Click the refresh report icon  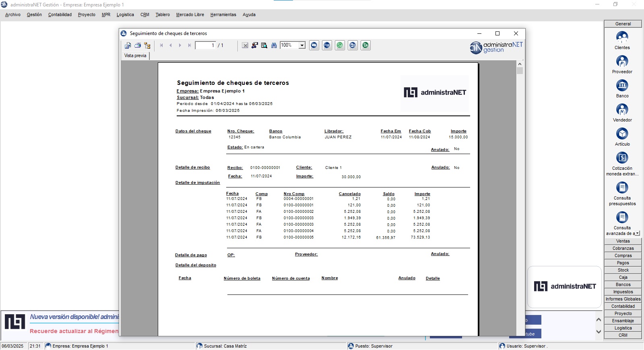(x=254, y=45)
